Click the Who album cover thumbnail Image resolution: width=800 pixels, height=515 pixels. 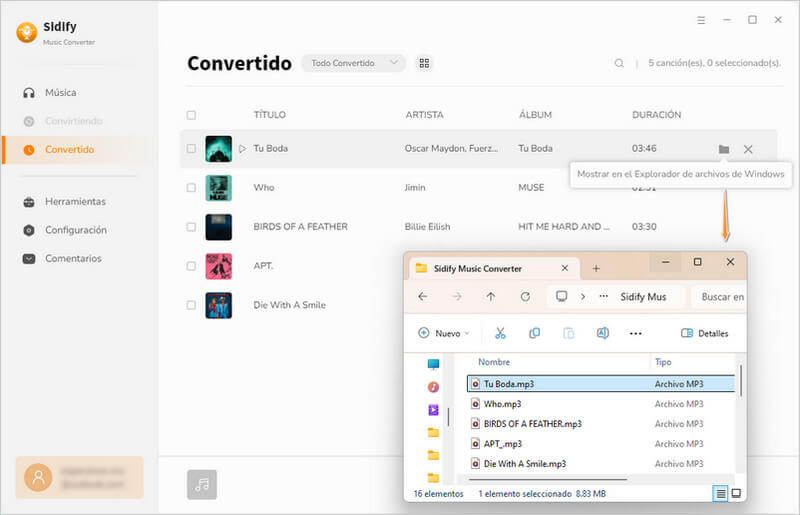pos(218,188)
